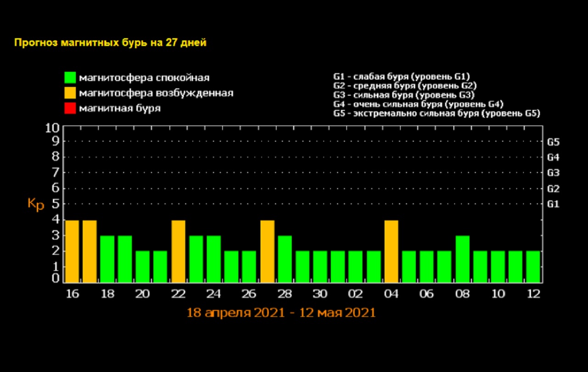Click the chart title 'Прогноз магнитных бурь на 27 дней'
Image resolution: width=588 pixels, height=372 pixels.
110,43
